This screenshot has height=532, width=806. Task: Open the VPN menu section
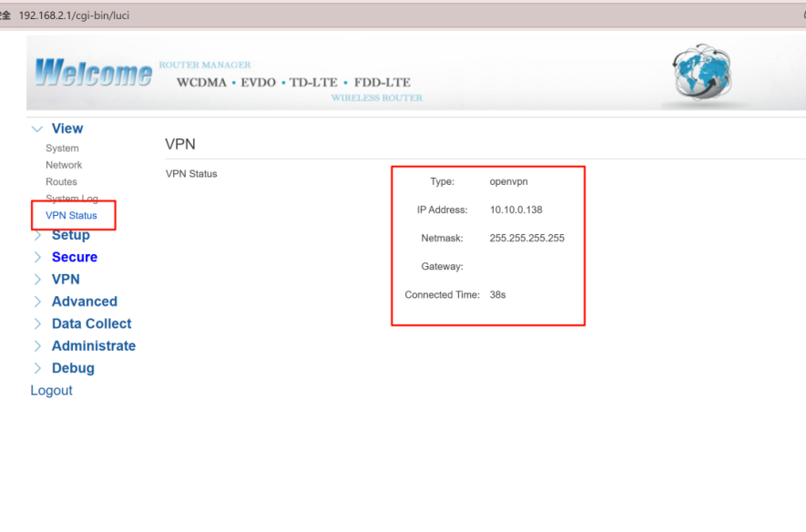(x=66, y=280)
